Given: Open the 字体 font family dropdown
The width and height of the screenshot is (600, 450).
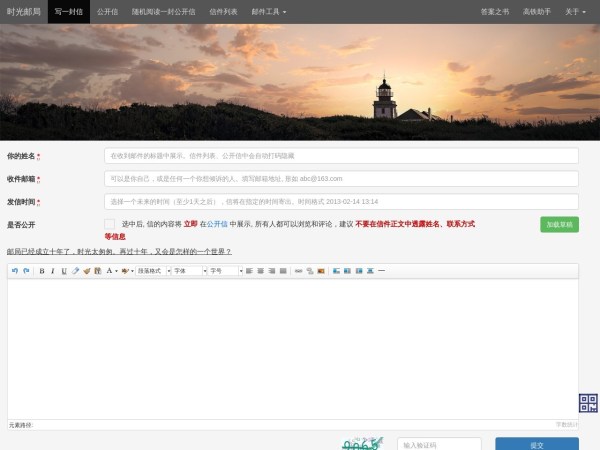Looking at the screenshot, I should (x=188, y=271).
